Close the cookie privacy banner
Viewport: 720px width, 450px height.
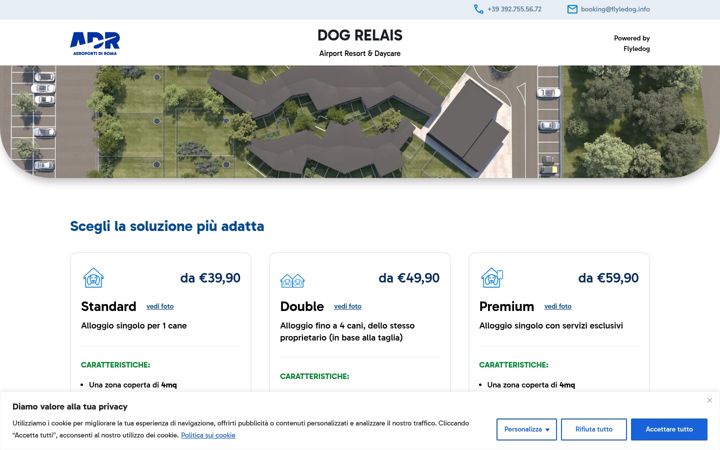click(709, 400)
